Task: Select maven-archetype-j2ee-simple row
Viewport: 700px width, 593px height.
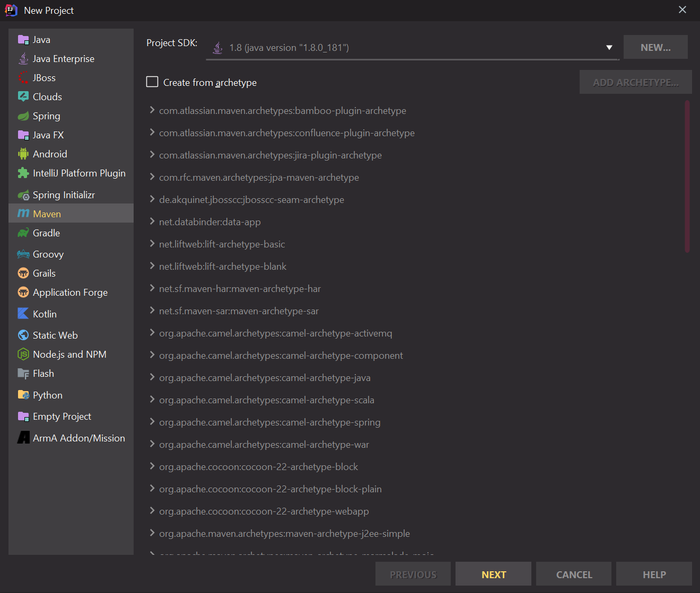Action: pos(414,534)
